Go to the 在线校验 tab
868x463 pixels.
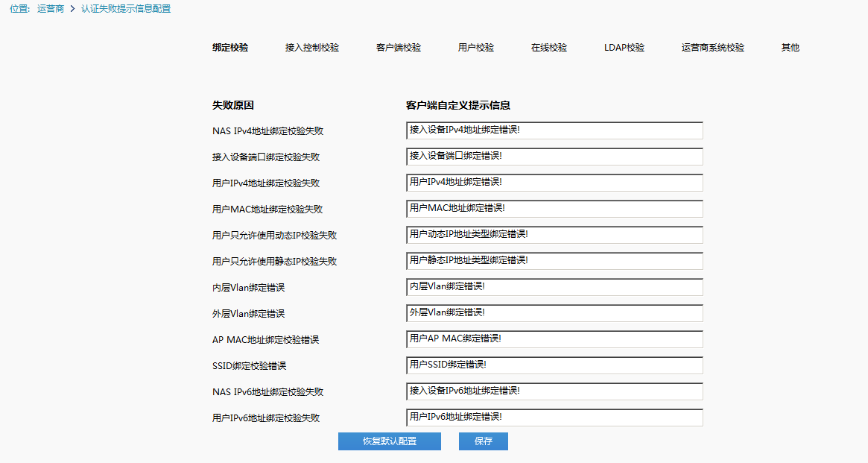549,48
